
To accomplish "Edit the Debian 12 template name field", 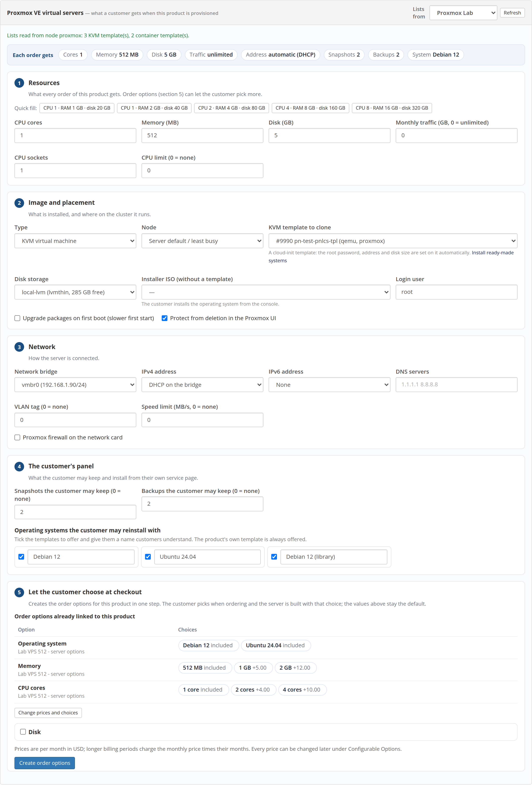I will [81, 557].
